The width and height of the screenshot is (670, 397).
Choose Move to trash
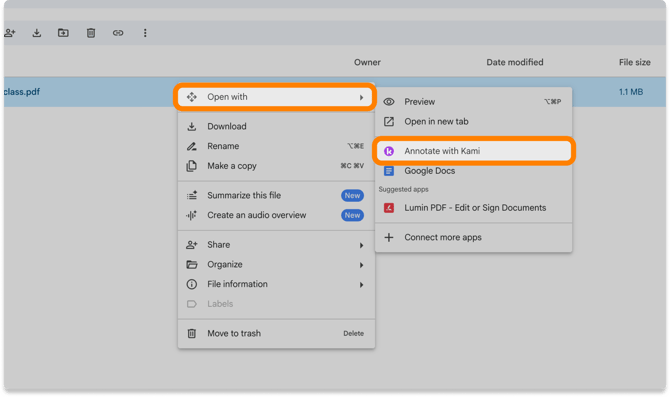point(276,333)
